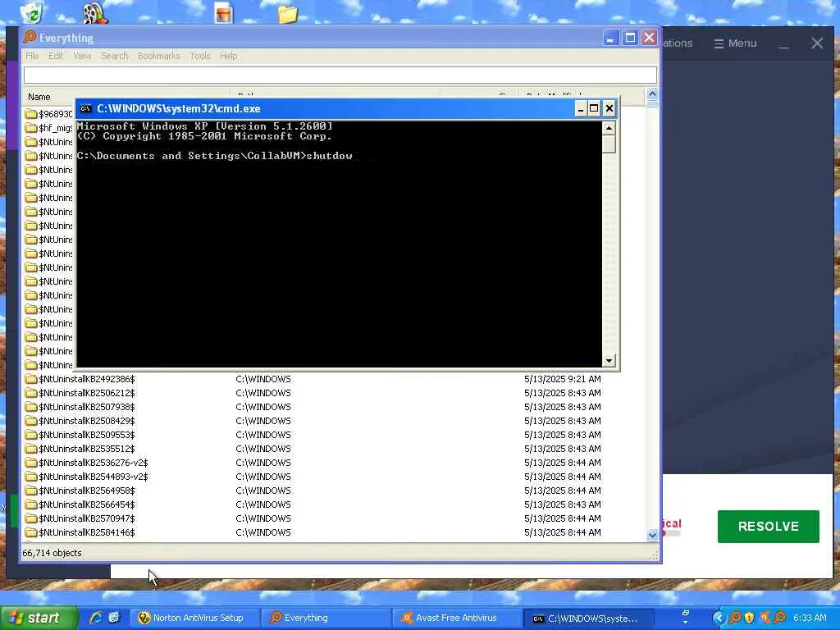The width and height of the screenshot is (840, 630).
Task: Click the second Quick Launch icon
Action: coord(114,618)
